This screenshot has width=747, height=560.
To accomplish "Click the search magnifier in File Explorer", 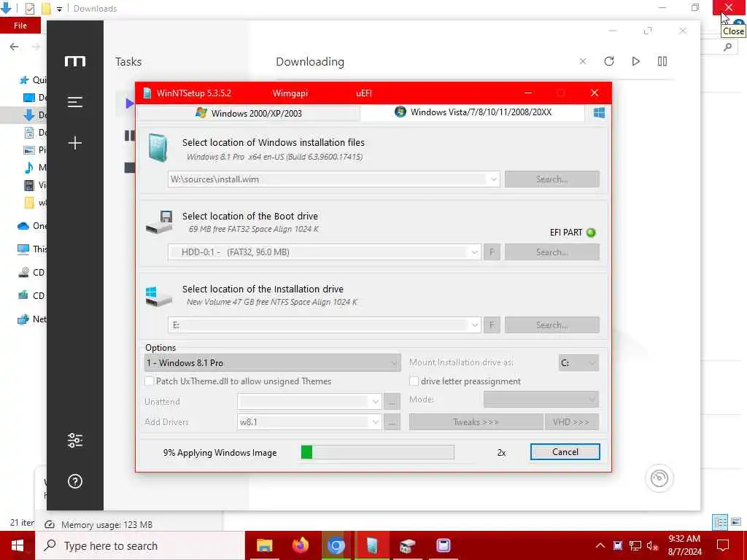I will tap(727, 47).
